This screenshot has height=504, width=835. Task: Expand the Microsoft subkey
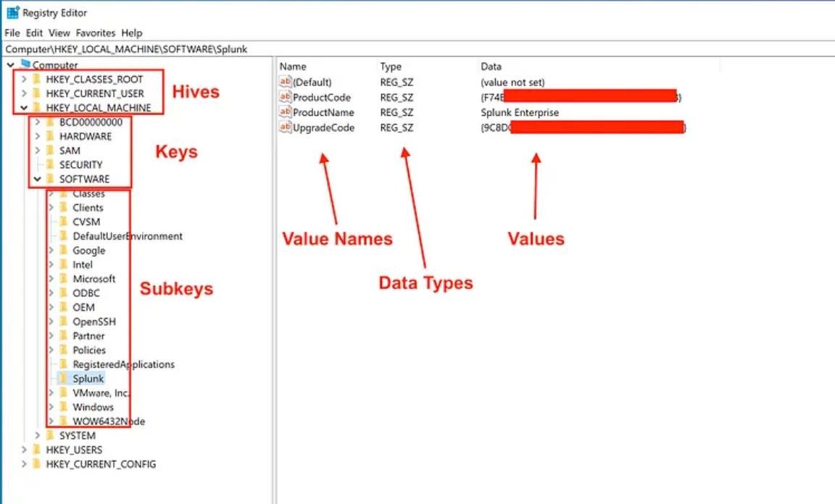51,279
